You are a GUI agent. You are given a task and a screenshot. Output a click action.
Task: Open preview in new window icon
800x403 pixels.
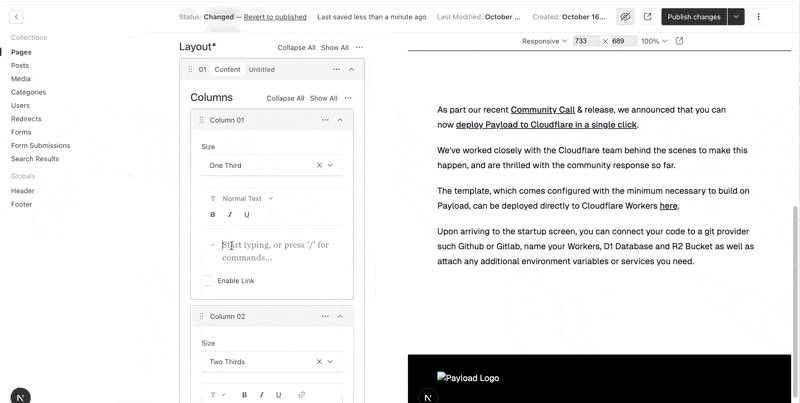pos(648,17)
